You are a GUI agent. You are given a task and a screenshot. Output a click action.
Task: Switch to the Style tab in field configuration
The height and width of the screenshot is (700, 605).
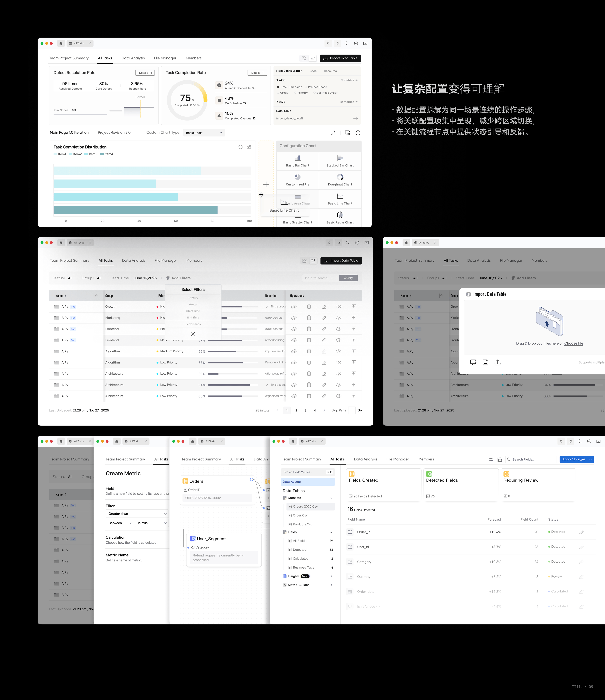[x=313, y=71]
